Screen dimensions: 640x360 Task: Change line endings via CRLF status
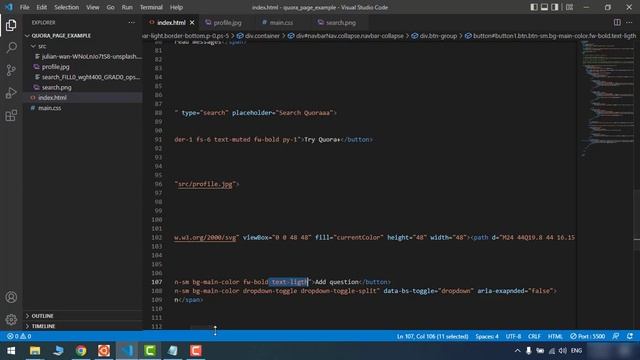[x=534, y=336]
